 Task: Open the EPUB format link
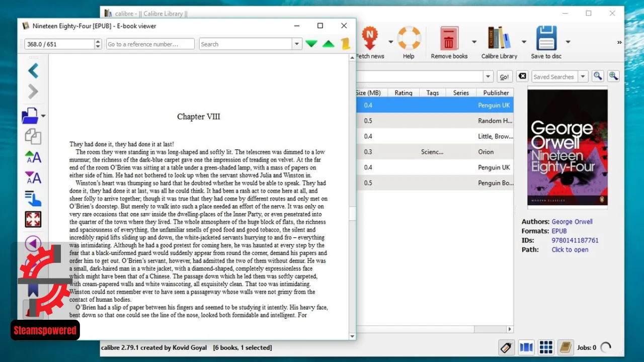coord(559,231)
